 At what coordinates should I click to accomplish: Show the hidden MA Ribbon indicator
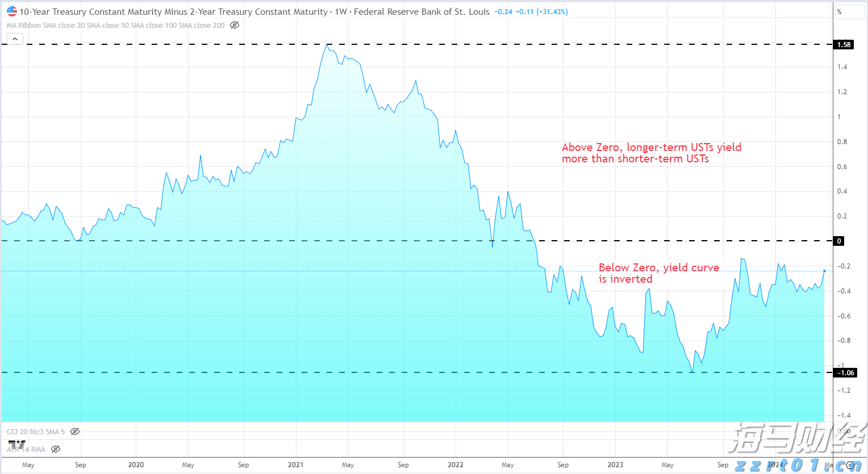[235, 26]
